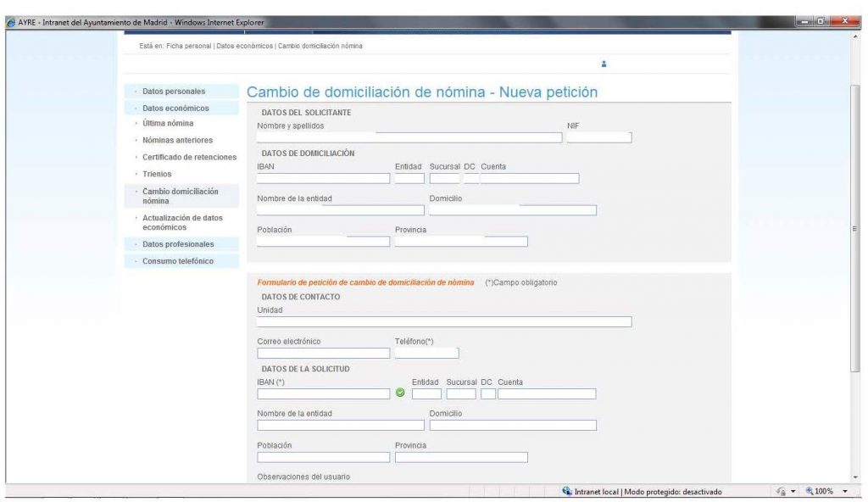The height and width of the screenshot is (502, 868).
Task: Open the zoom level dropdown arrow
Action: coord(845,491)
